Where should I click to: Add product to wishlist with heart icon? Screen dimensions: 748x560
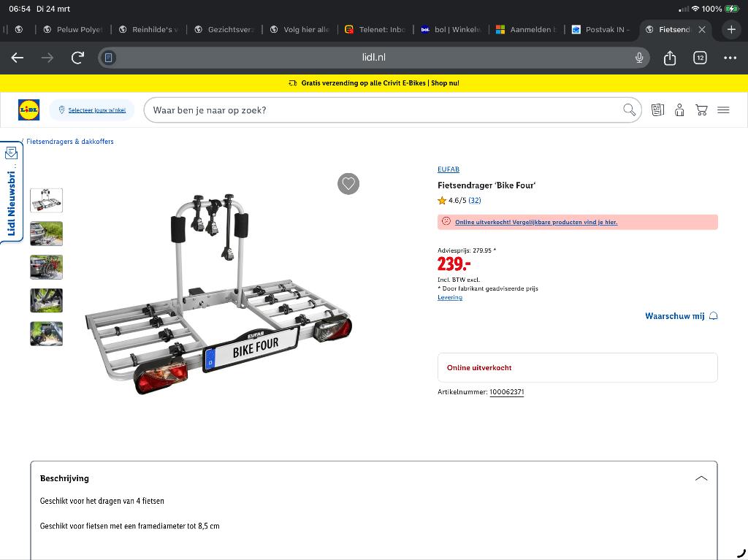click(348, 184)
